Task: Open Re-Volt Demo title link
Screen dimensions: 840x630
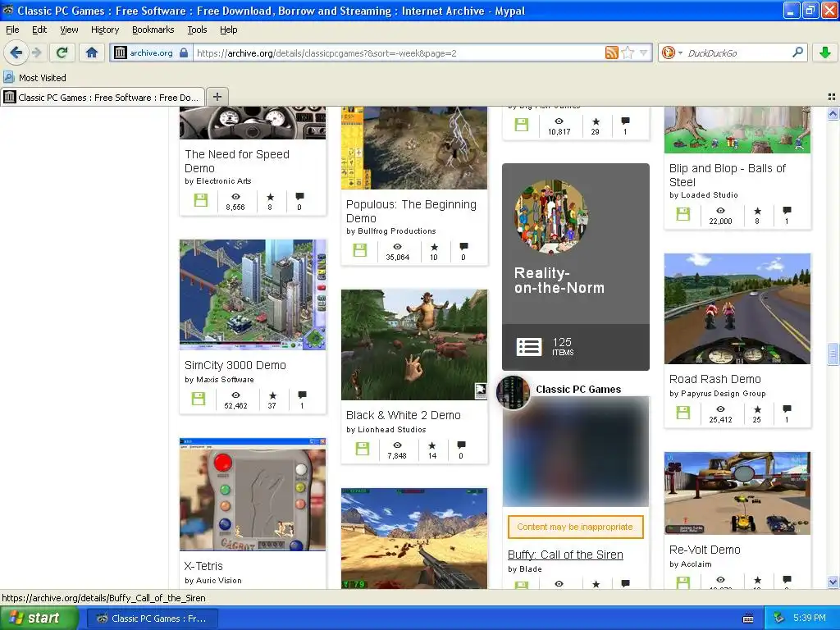Action: [x=705, y=550]
